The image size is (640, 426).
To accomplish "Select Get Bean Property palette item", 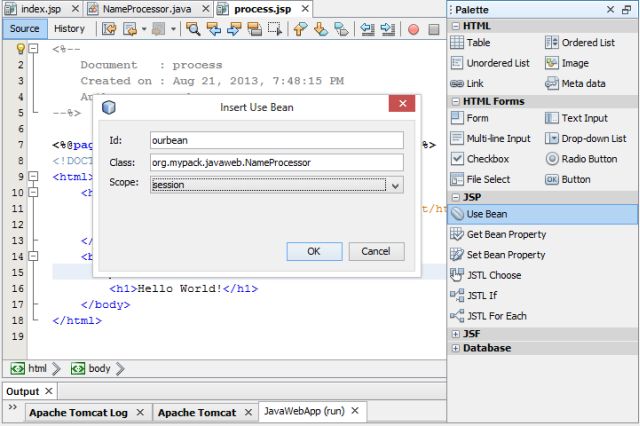I will 498,234.
